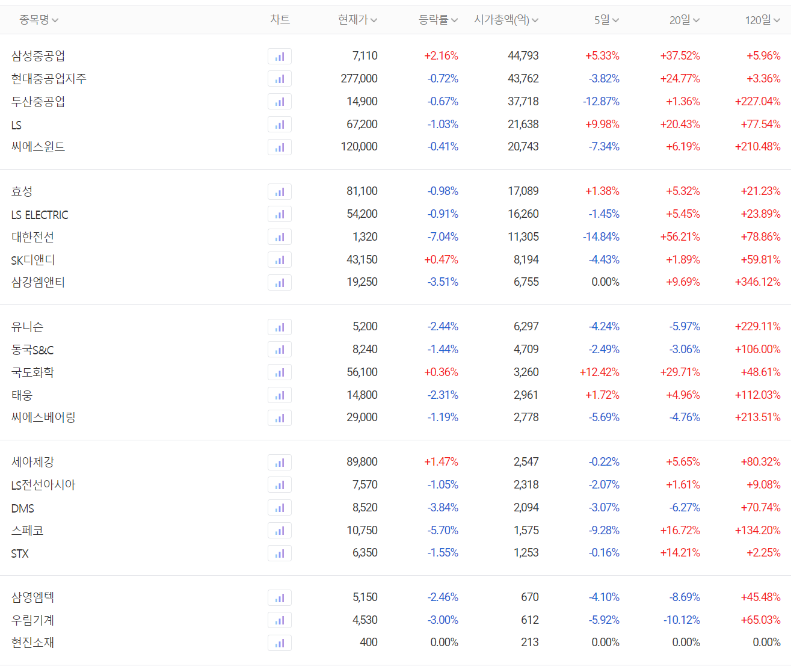Open chart icon for 삼강엠앤티
This screenshot has height=672, width=791.
[280, 283]
